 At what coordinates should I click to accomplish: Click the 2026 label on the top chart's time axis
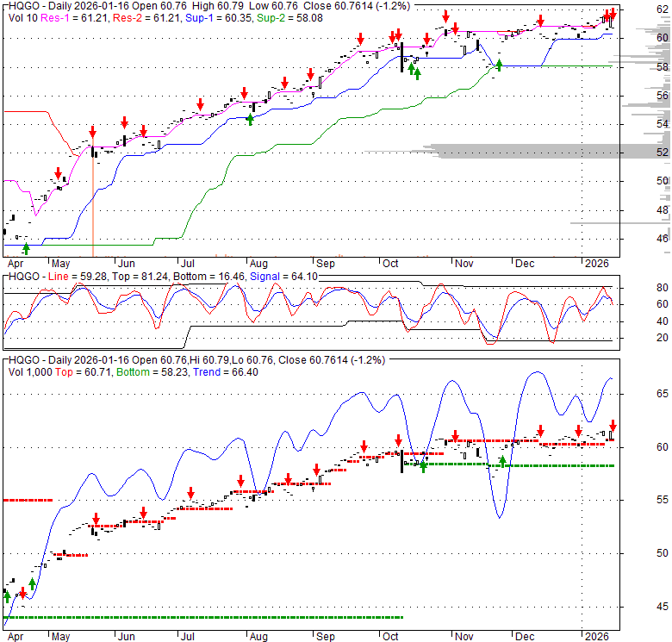pyautogui.click(x=594, y=262)
